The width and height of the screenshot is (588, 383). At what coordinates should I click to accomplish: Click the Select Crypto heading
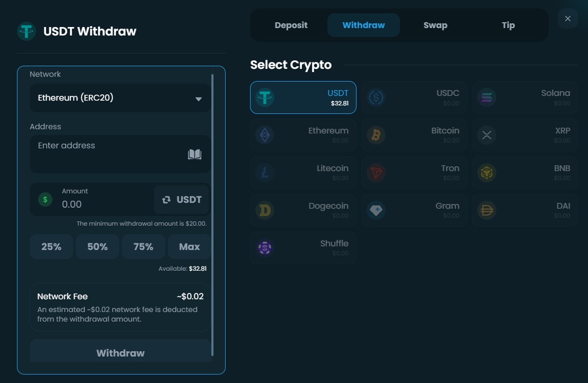291,65
